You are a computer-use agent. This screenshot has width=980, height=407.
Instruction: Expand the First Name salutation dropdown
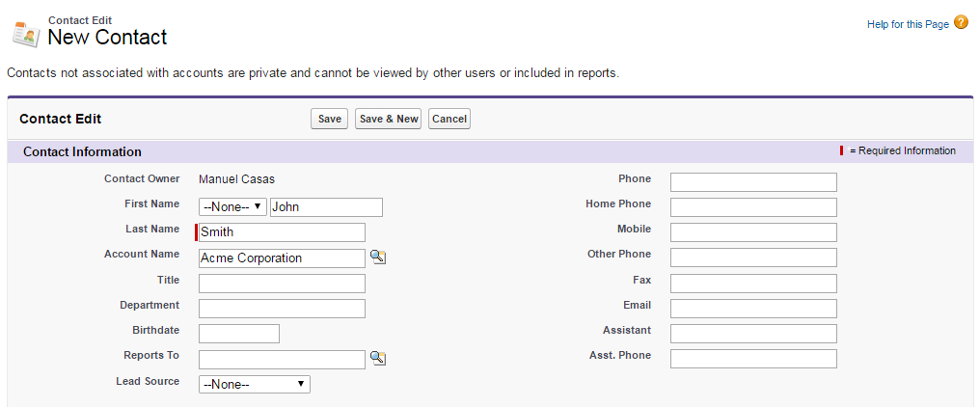click(x=232, y=207)
